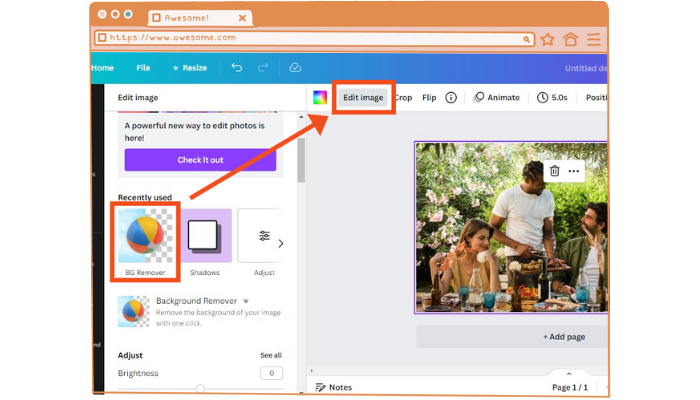Screen dimensions: 700x400
Task: Delete image with trash icon
Action: (554, 171)
